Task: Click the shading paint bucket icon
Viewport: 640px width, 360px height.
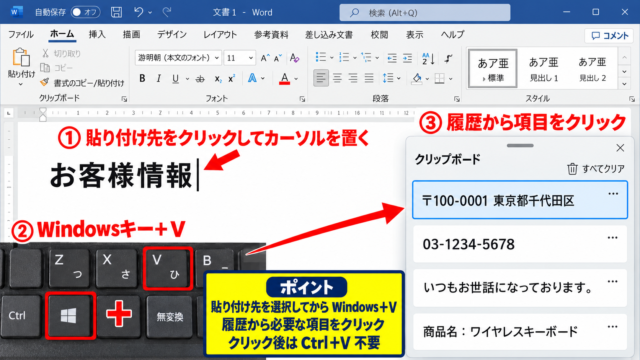Action: coord(417,78)
